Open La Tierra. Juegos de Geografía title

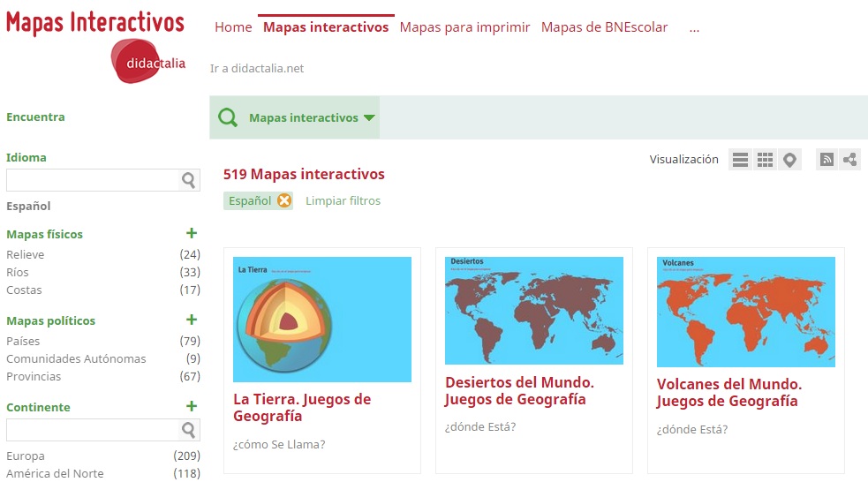pos(302,408)
